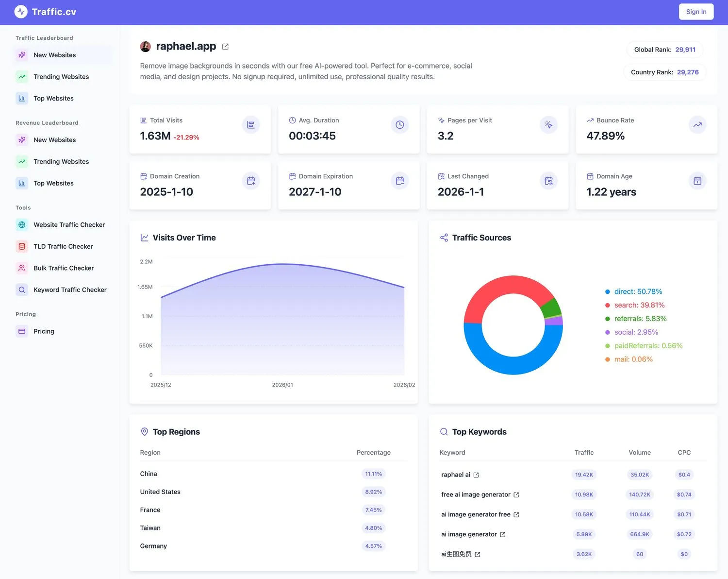Click the -21.29% change on Total Visits

click(x=186, y=137)
